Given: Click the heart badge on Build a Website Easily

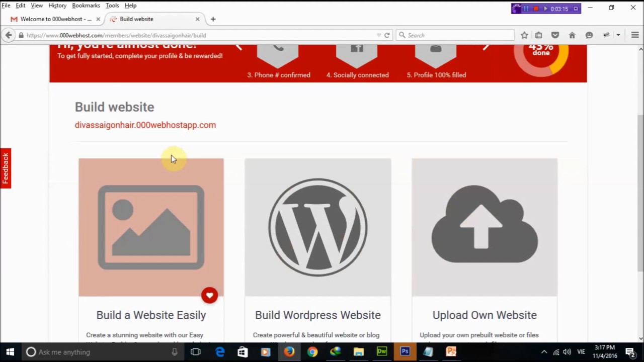Looking at the screenshot, I should (x=209, y=295).
